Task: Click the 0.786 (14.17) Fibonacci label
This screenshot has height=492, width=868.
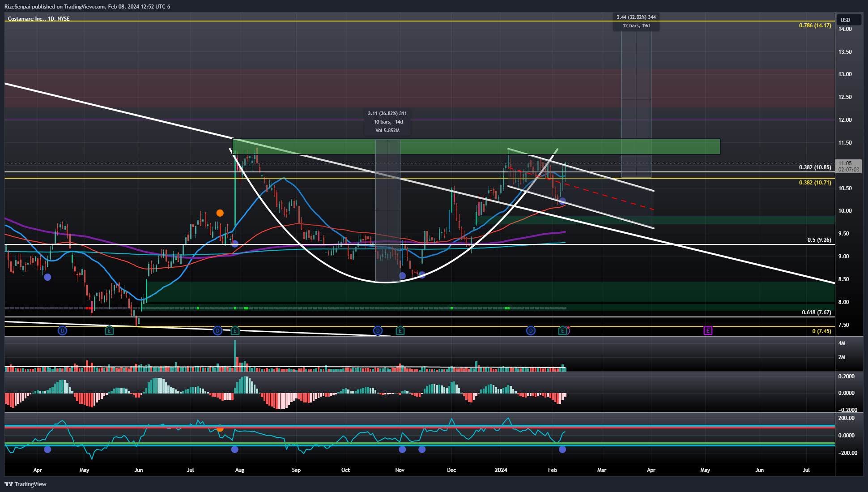Action: click(815, 26)
